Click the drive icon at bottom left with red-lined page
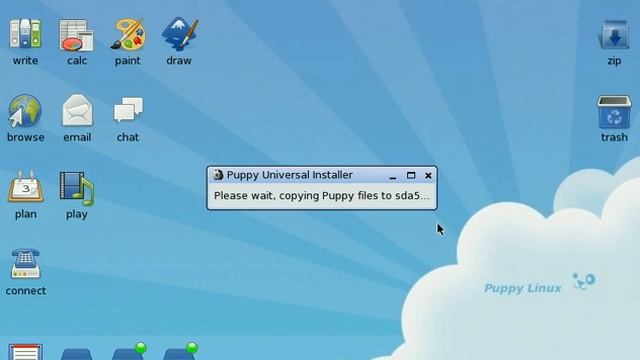The image size is (640, 360). click(25, 352)
